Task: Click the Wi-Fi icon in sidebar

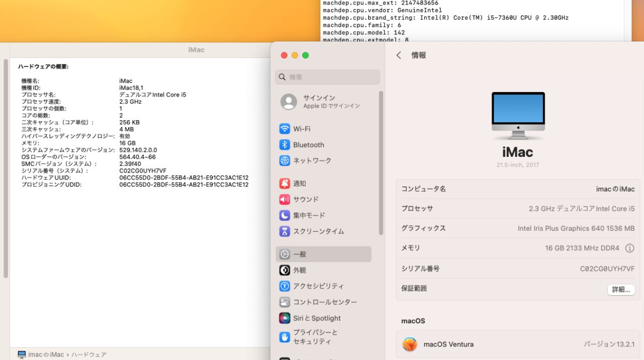Action: tap(285, 129)
